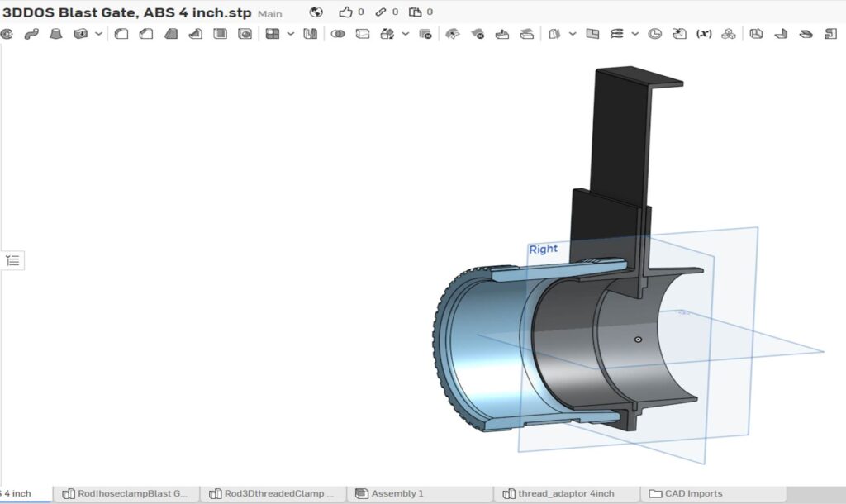Viewport: 846px width, 504px height.
Task: Activate the Fillet tool
Action: [121, 34]
